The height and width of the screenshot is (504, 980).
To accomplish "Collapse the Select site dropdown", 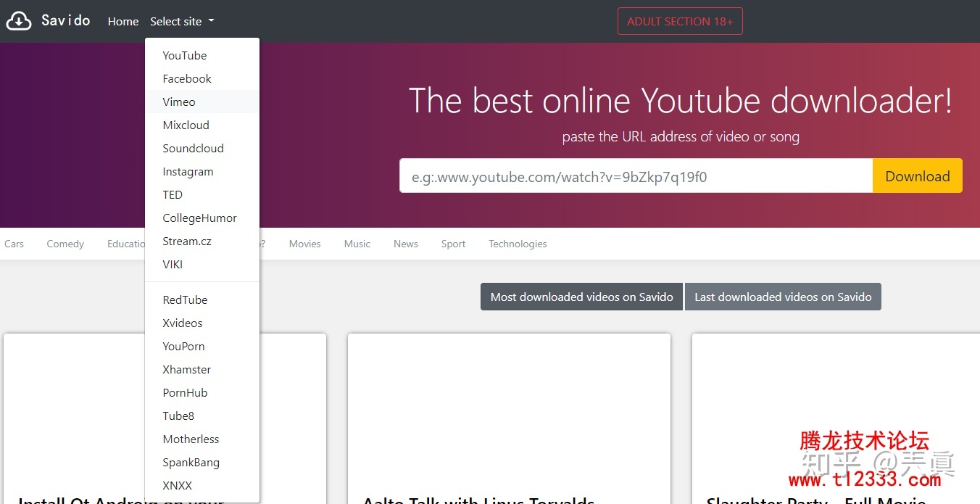I will pyautogui.click(x=182, y=22).
